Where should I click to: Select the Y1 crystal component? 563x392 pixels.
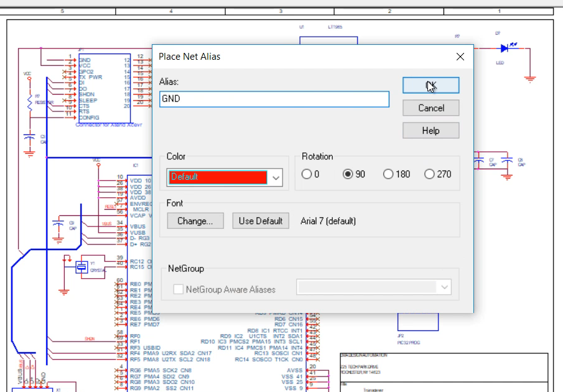pos(81,267)
